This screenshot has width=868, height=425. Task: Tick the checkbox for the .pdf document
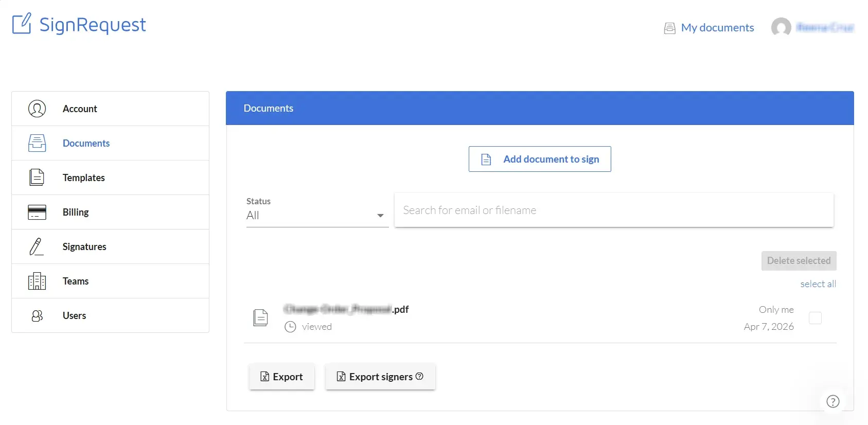(815, 318)
